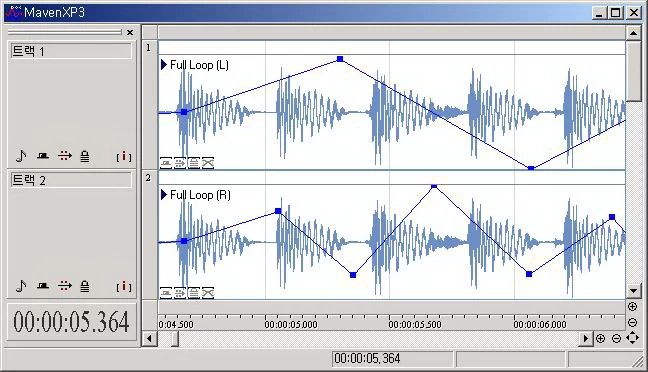Image resolution: width=648 pixels, height=372 pixels.
Task: Select the peak envelope point on Full Loop (L)
Action: [340, 59]
